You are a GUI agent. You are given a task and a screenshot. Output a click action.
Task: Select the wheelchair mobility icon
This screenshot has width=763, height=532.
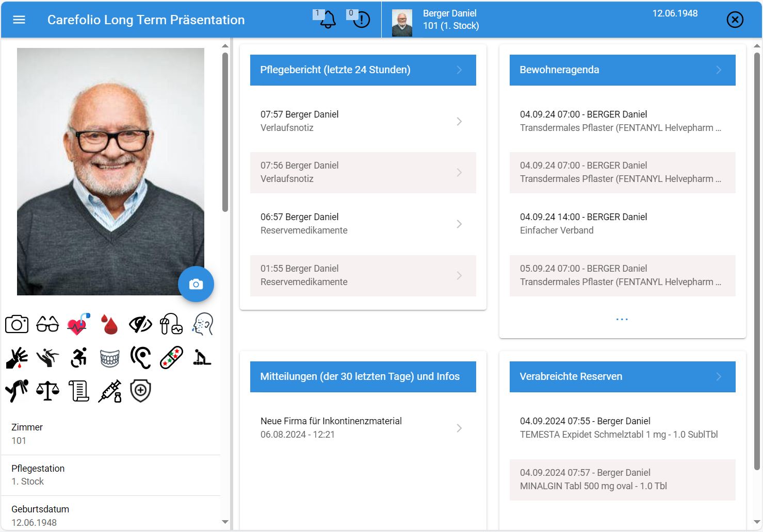pyautogui.click(x=78, y=357)
